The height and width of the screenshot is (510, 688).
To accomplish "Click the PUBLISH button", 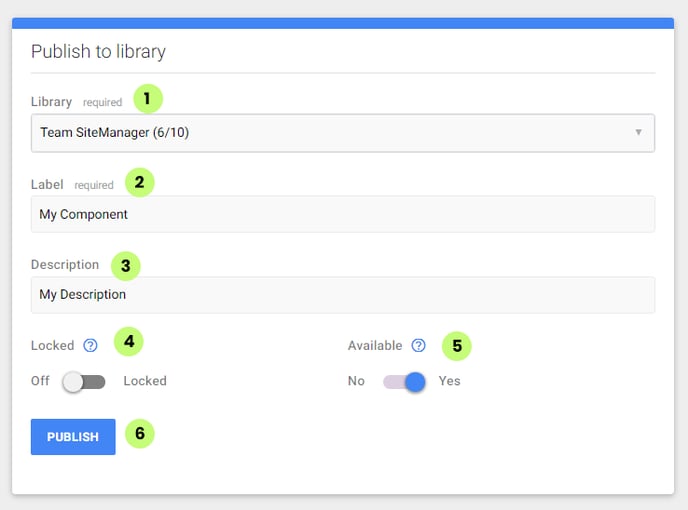I will coord(73,437).
